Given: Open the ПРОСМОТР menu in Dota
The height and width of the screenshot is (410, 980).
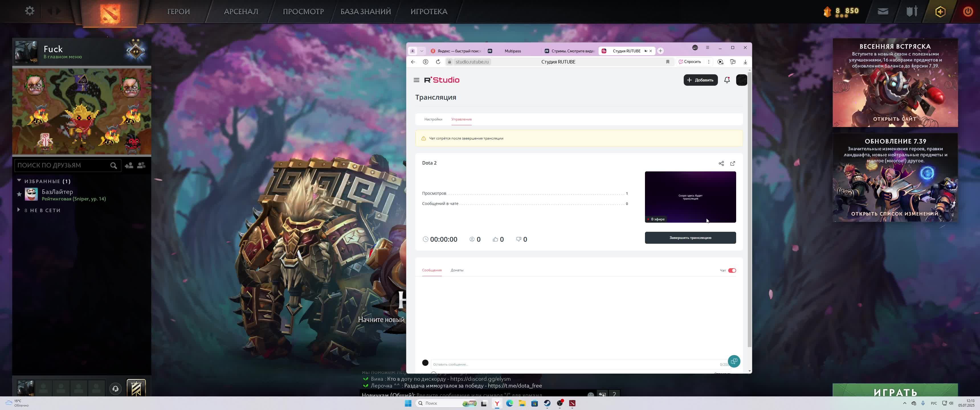Looking at the screenshot, I should pyautogui.click(x=303, y=11).
